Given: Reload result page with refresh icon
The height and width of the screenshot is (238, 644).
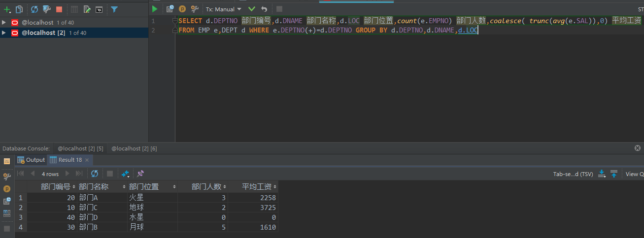Looking at the screenshot, I should [x=95, y=174].
